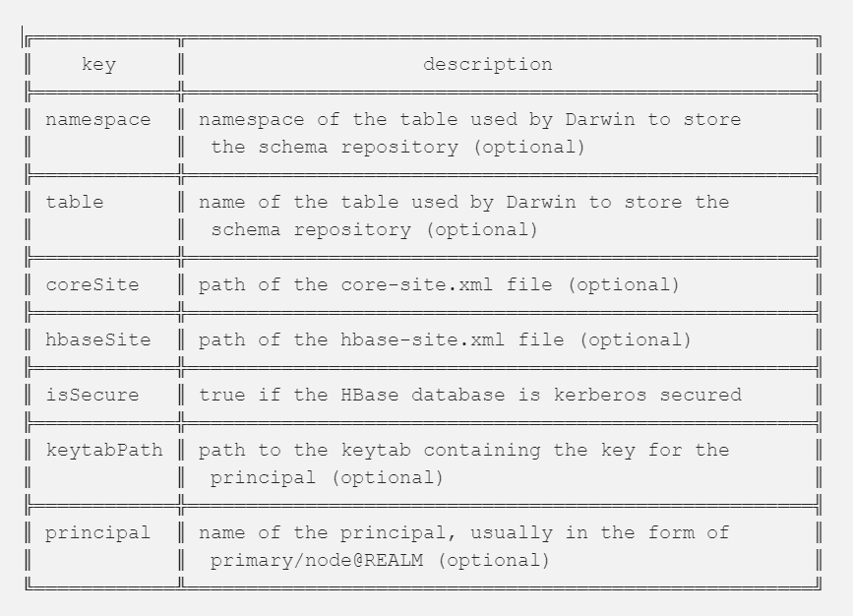Click 'name of the table used by Darwin' text

387,202
